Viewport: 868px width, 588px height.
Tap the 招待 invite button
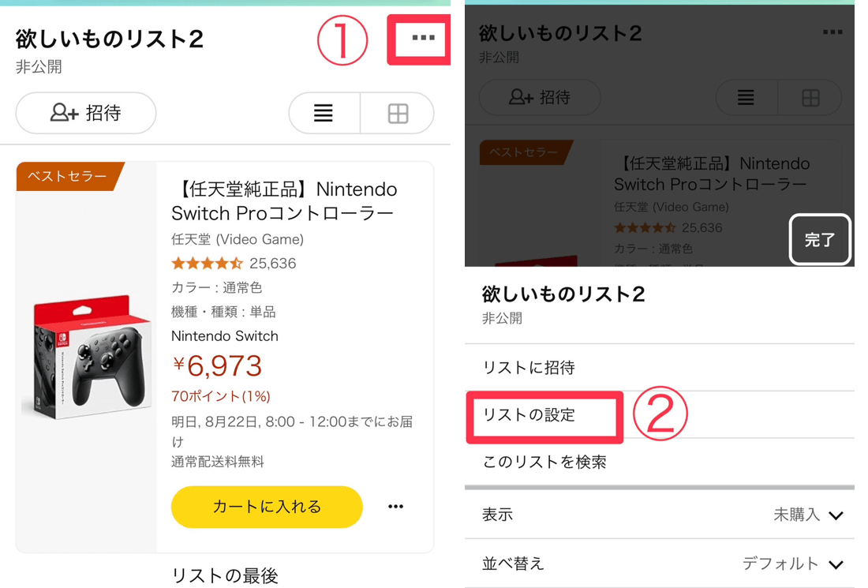click(x=86, y=114)
